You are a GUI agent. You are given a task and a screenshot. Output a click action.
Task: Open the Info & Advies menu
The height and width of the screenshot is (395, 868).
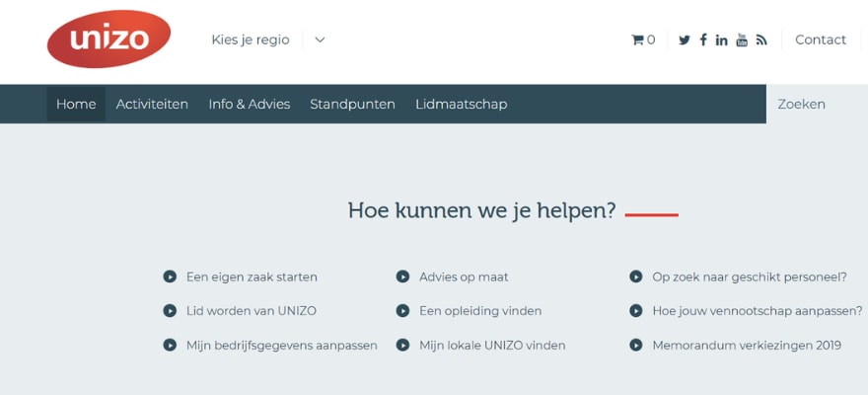pos(250,105)
